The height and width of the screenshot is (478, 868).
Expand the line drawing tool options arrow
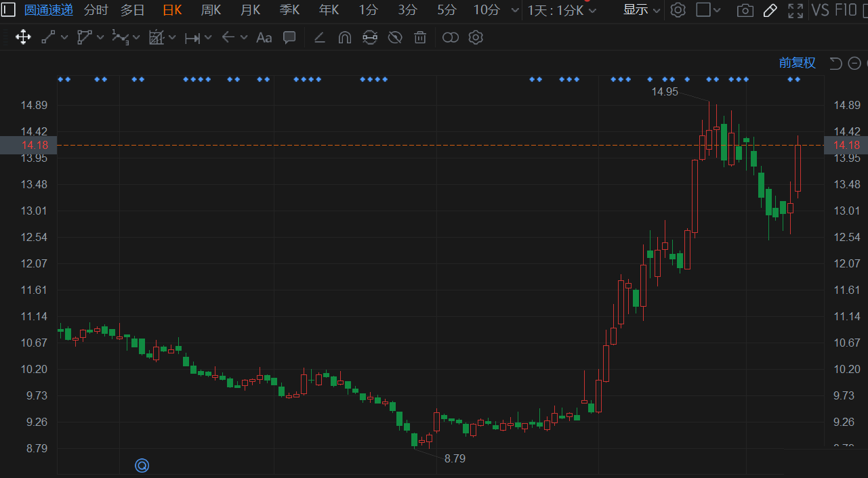click(64, 37)
